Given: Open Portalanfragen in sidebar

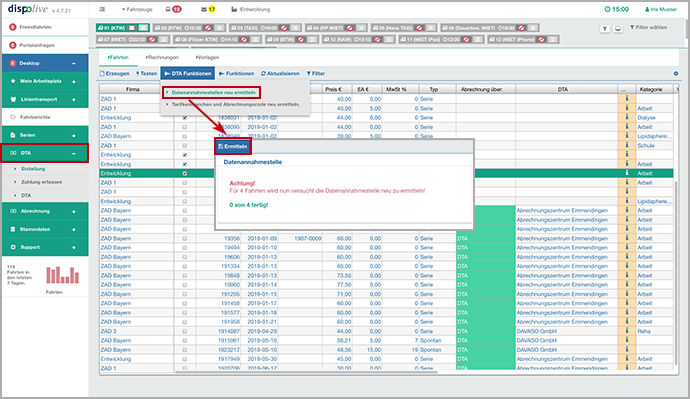Looking at the screenshot, I should [x=45, y=45].
